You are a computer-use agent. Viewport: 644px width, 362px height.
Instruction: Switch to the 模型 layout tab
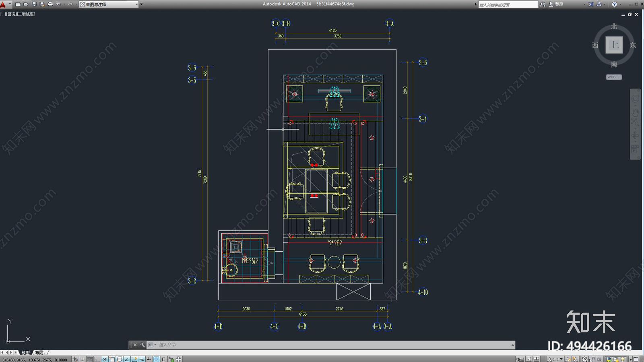coord(26,353)
